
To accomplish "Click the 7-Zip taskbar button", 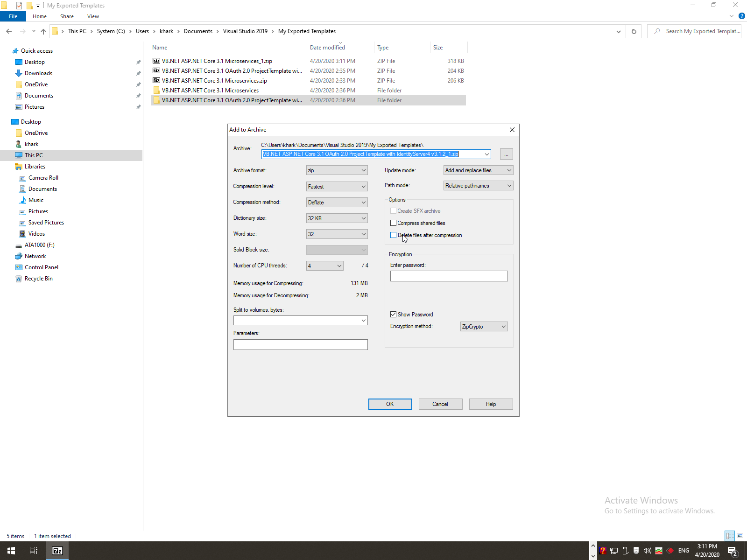I will tap(57, 551).
